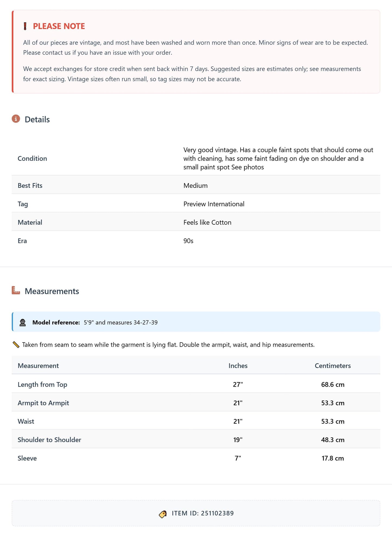Click the Preview International tag value
Viewport: 392px width, 536px height.
(x=214, y=204)
